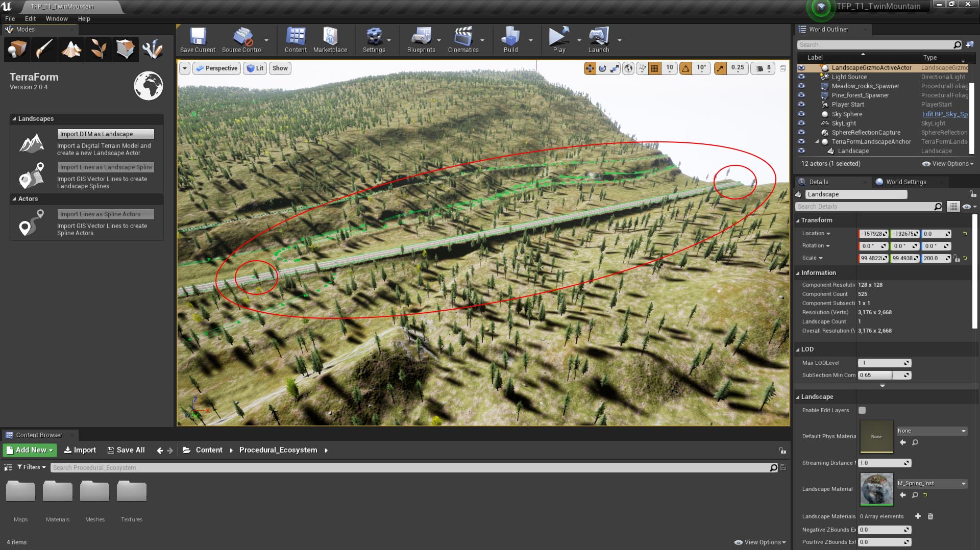
Task: Select the TerraForm tools mode icon
Action: pos(152,49)
